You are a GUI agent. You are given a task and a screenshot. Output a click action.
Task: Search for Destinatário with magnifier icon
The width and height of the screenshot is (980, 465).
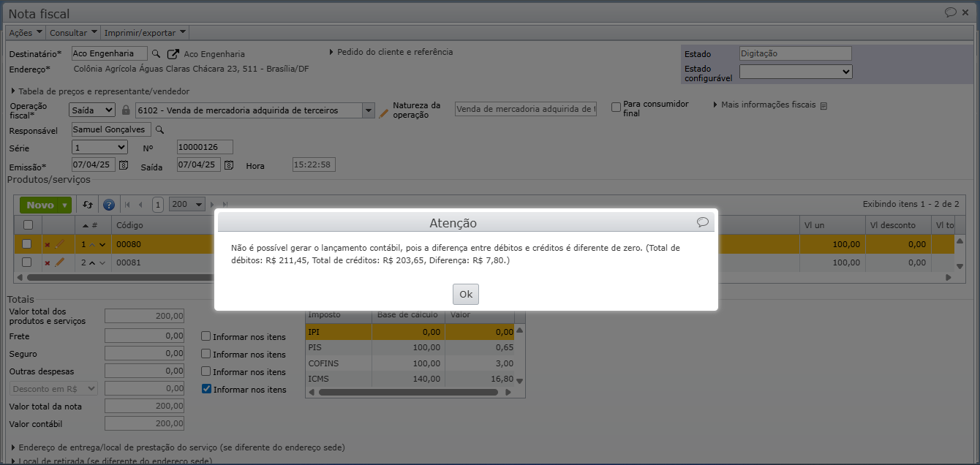[x=156, y=53]
